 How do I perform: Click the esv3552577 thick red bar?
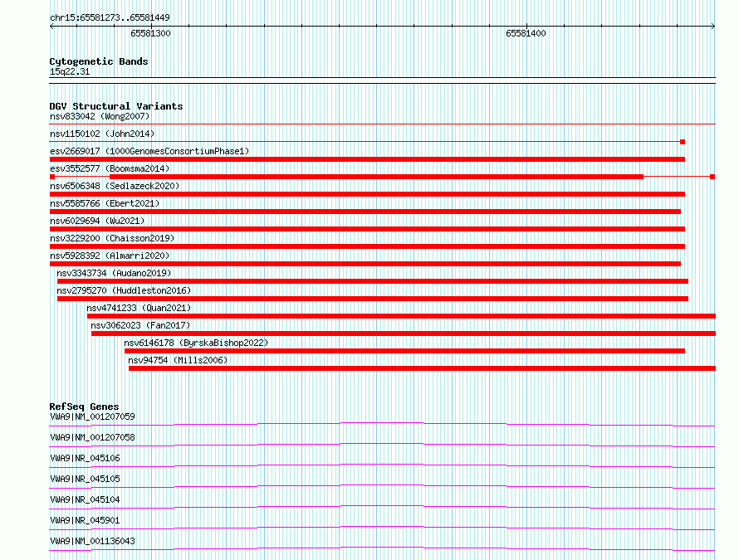(377, 177)
